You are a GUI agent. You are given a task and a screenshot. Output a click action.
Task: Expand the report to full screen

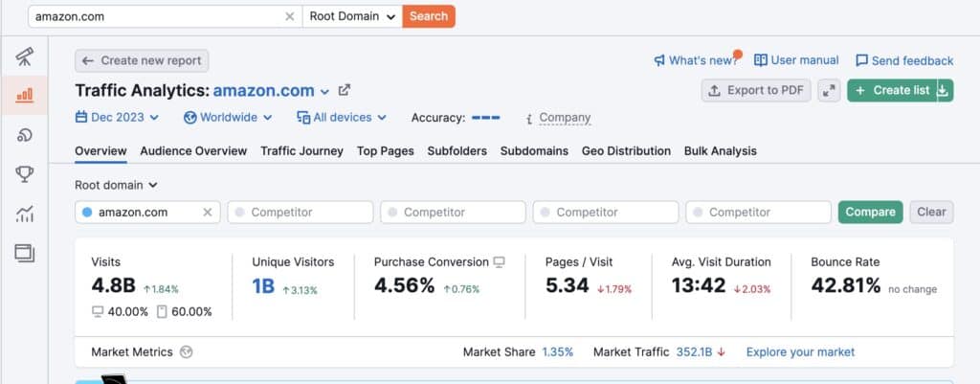829,91
